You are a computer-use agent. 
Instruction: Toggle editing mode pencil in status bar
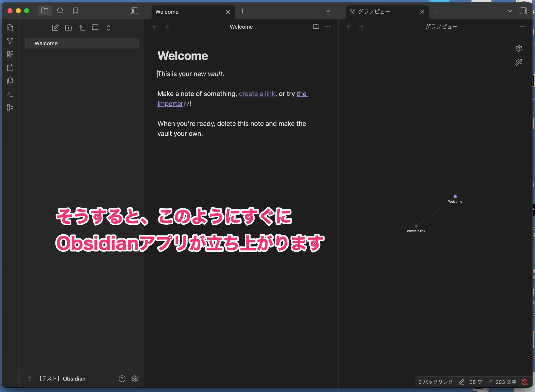point(461,382)
